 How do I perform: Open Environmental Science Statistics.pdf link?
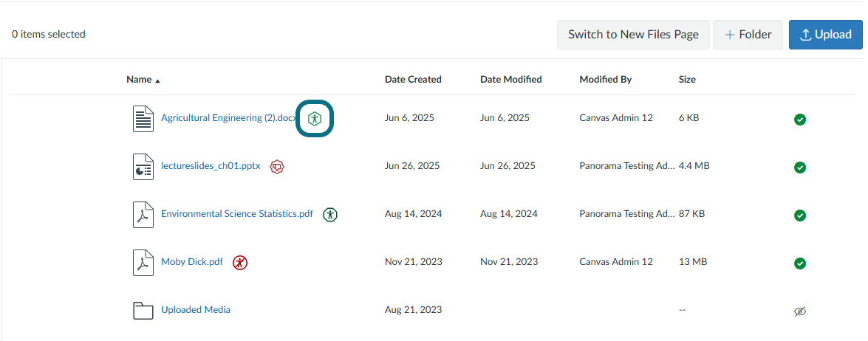(x=237, y=214)
